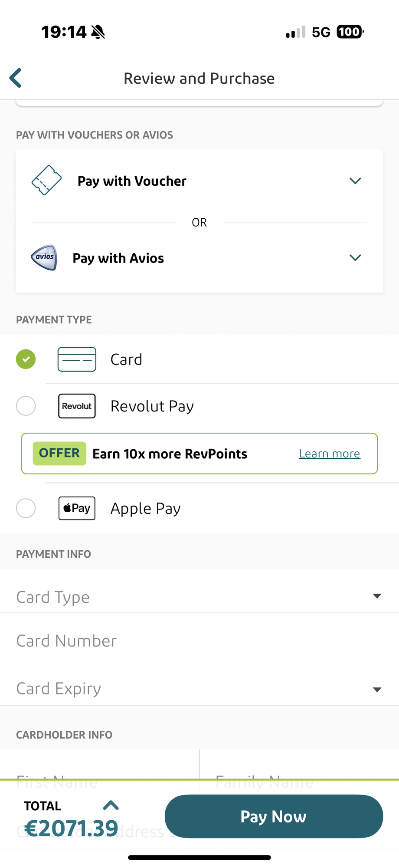
Task: Select the Revolut Pay radio button
Action: click(26, 406)
